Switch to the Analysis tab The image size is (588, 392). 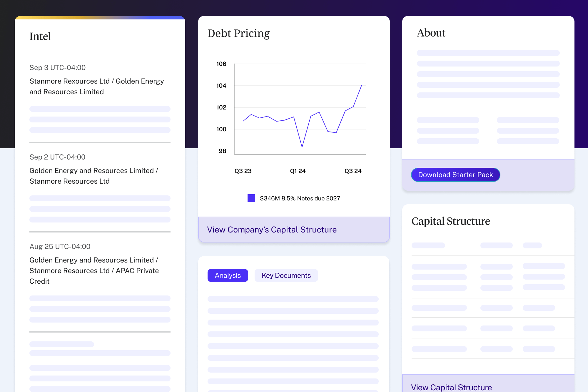(228, 275)
